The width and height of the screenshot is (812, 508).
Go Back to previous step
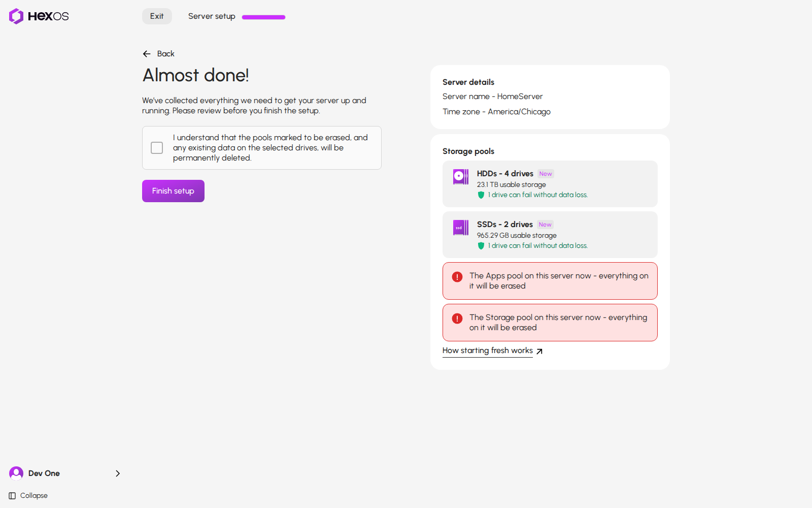pyautogui.click(x=158, y=54)
